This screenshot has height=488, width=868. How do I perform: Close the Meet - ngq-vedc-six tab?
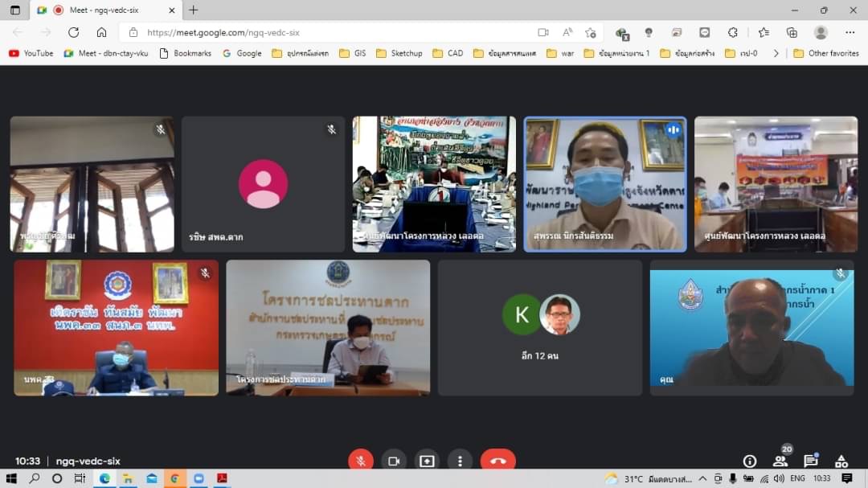pyautogui.click(x=172, y=10)
